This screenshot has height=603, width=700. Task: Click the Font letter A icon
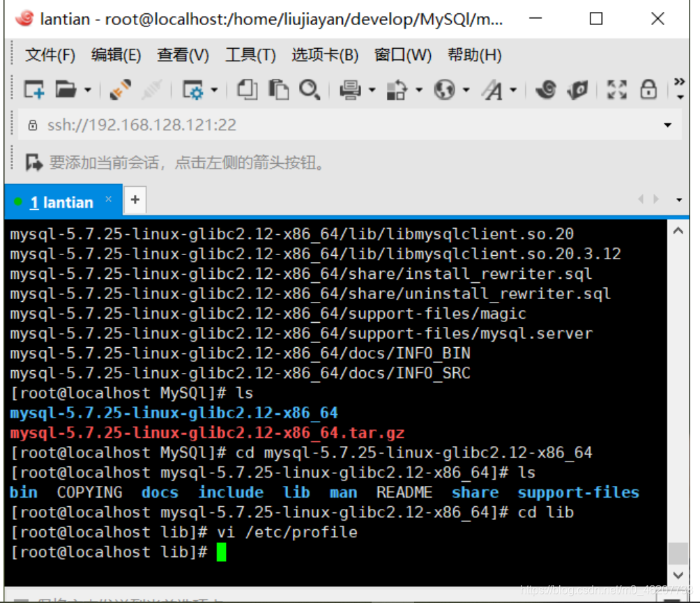(x=492, y=90)
